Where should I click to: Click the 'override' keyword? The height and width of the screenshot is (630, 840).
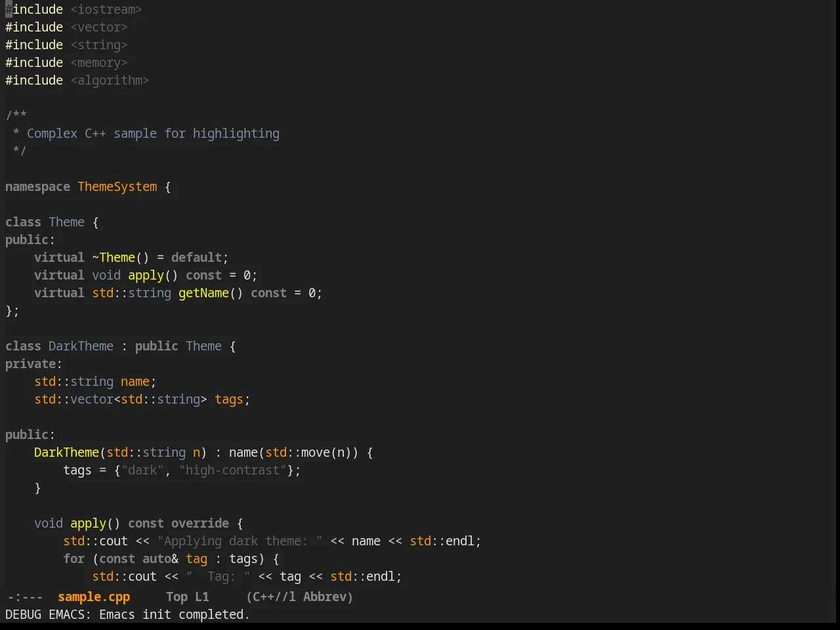[x=200, y=523]
